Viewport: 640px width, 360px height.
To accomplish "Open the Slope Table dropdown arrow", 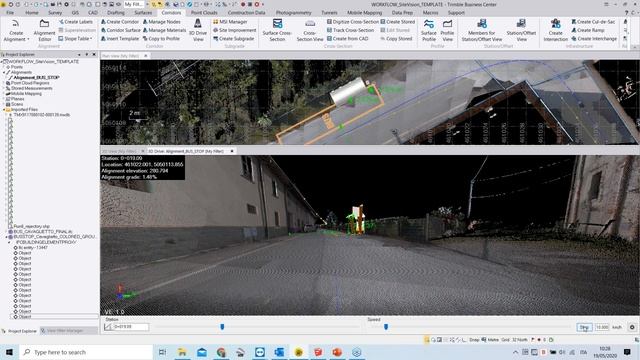I will pyautogui.click(x=91, y=39).
